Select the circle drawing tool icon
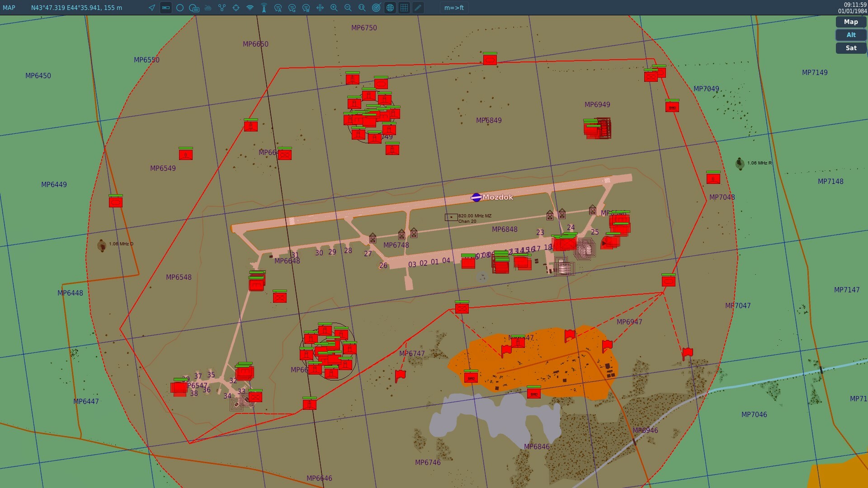Viewport: 868px width, 488px height. click(x=180, y=8)
